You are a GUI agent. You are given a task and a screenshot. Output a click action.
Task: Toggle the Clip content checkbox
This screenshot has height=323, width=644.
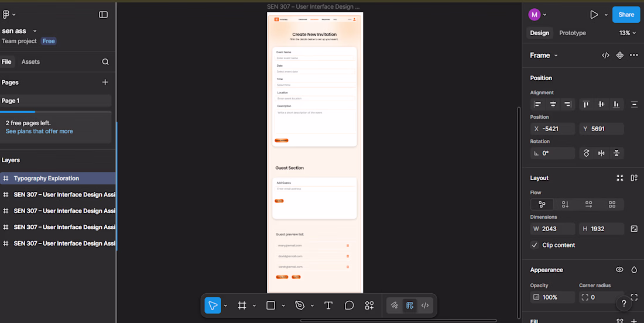coord(535,245)
